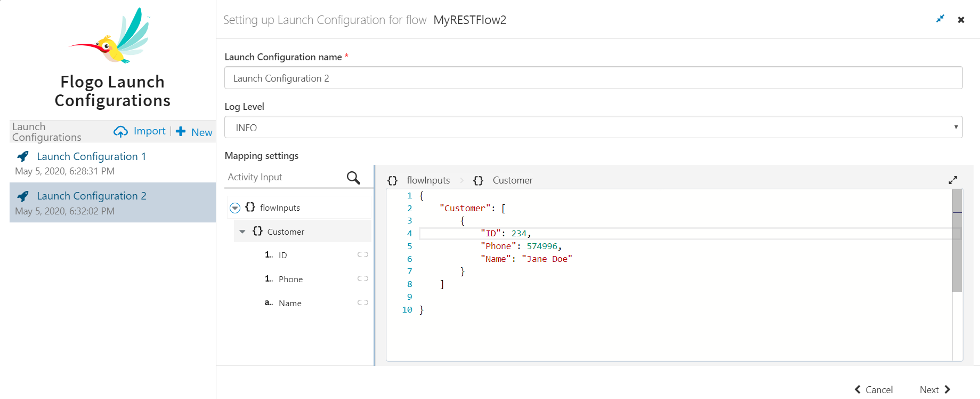Screen dimensions: 980x399
Task: Click the JSON editor vertical scrollbar
Action: (x=957, y=241)
